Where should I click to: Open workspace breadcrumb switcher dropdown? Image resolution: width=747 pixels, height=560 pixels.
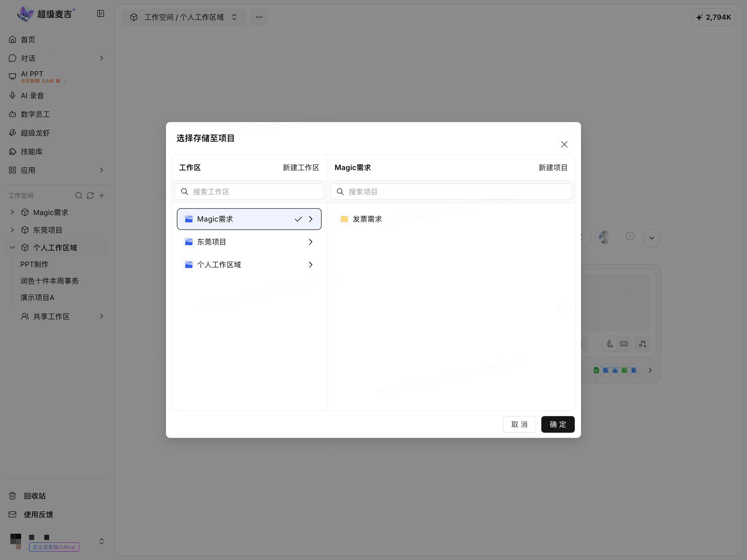pos(184,17)
